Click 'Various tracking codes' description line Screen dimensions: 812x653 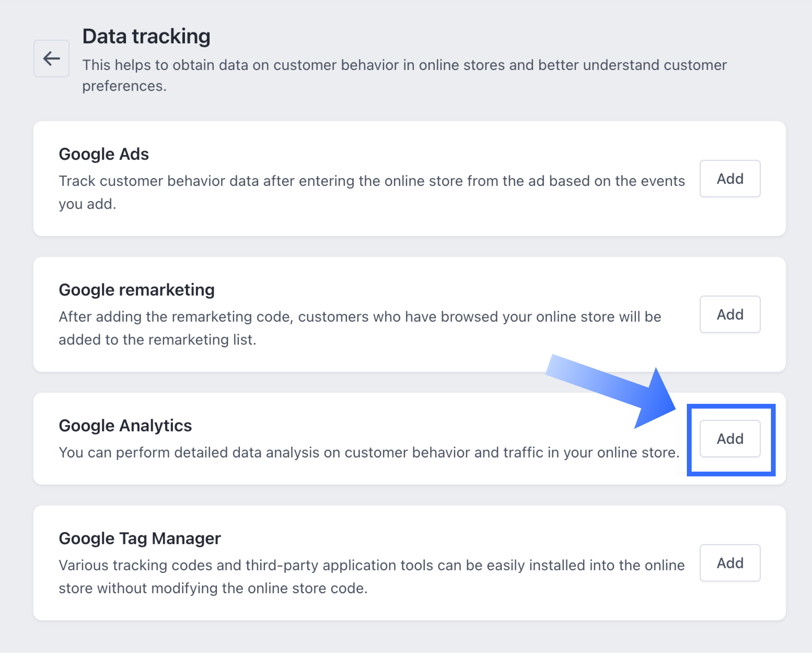point(371,565)
